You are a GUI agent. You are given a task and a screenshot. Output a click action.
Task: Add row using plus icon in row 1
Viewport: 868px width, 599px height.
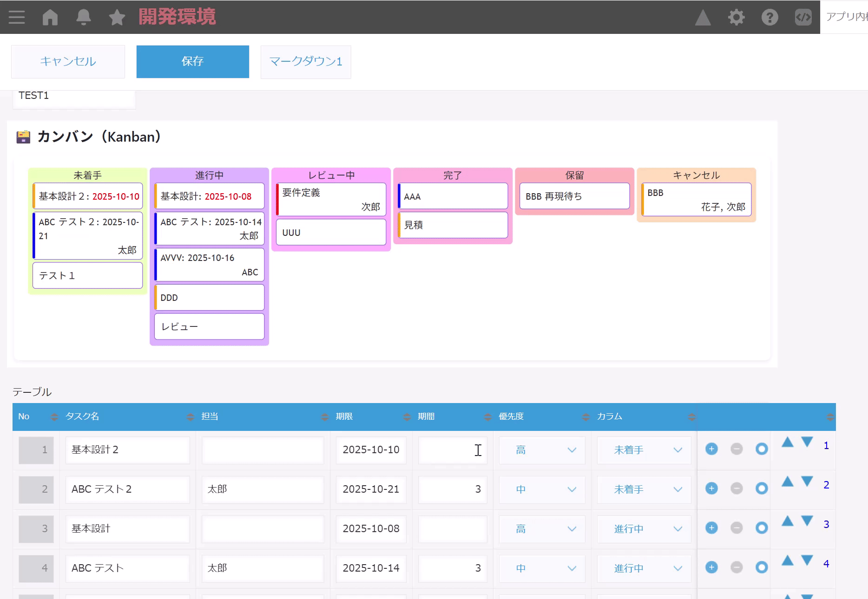click(711, 449)
